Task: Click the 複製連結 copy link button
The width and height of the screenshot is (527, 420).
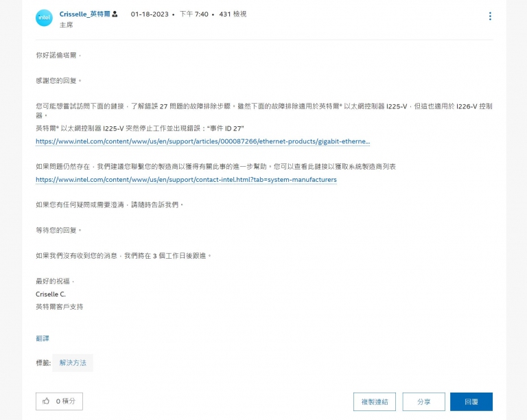Action: 375,402
